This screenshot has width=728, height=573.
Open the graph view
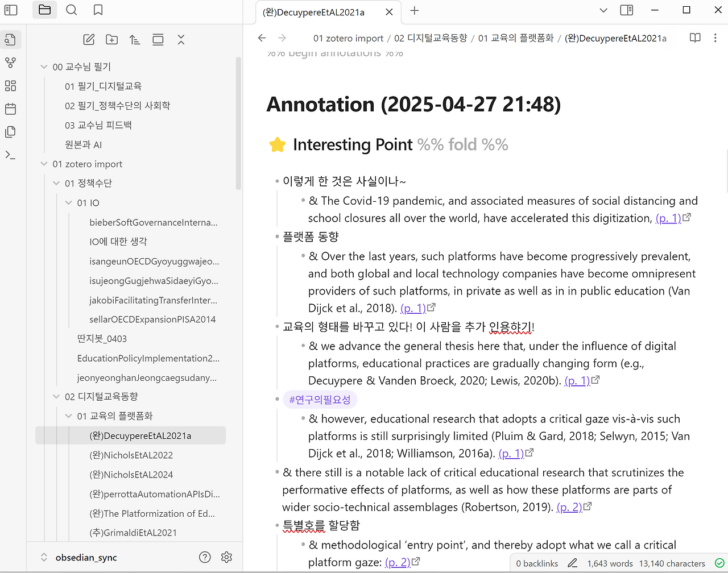click(x=11, y=63)
